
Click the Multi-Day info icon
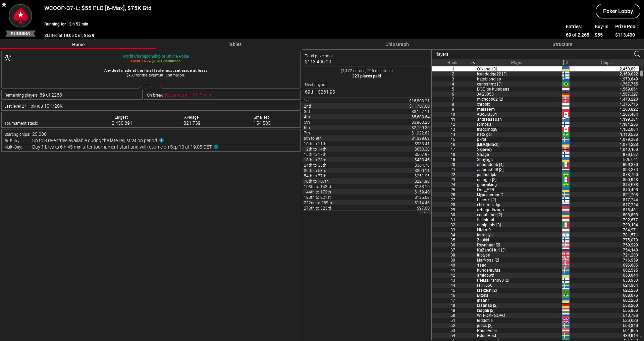tap(216, 147)
